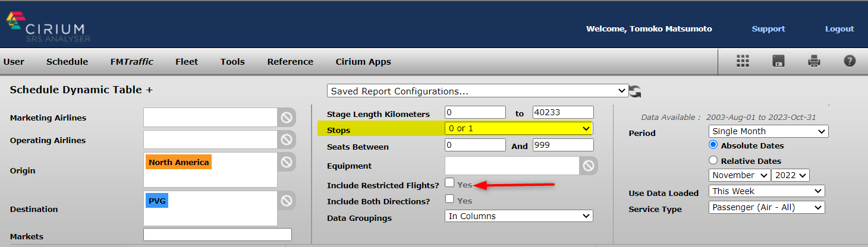
Task: Open the Data Groupings dropdown
Action: 518,216
